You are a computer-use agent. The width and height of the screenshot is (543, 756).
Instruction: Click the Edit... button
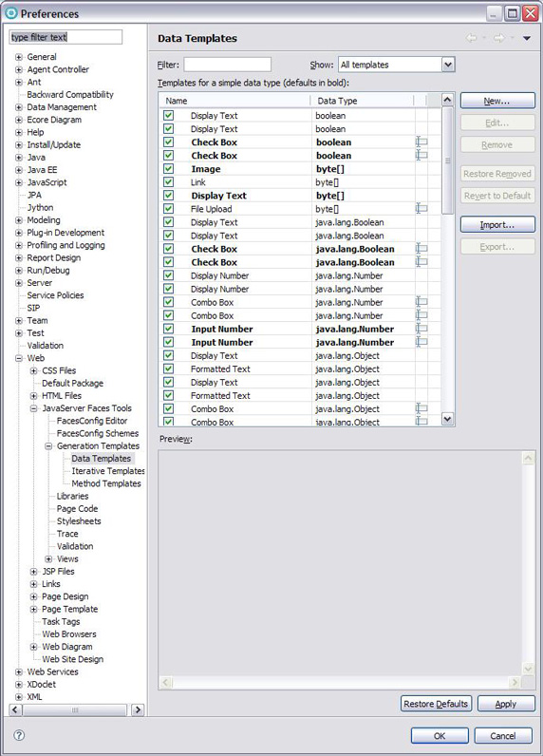497,123
